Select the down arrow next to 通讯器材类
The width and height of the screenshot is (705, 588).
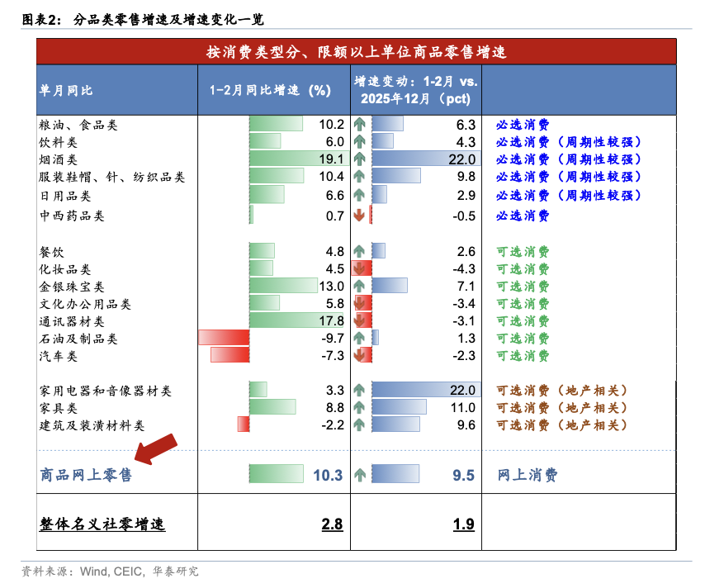click(x=358, y=321)
